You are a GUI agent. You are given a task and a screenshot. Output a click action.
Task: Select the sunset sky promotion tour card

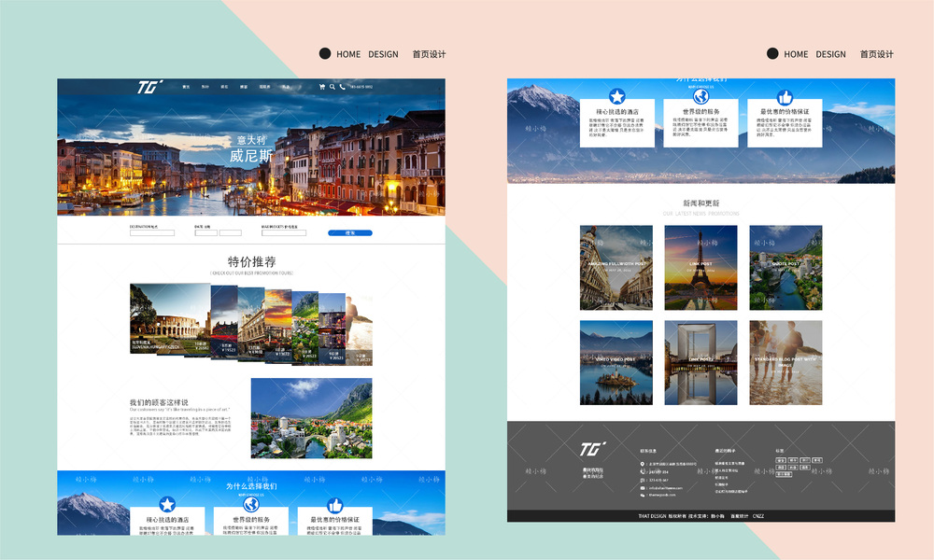click(x=278, y=325)
